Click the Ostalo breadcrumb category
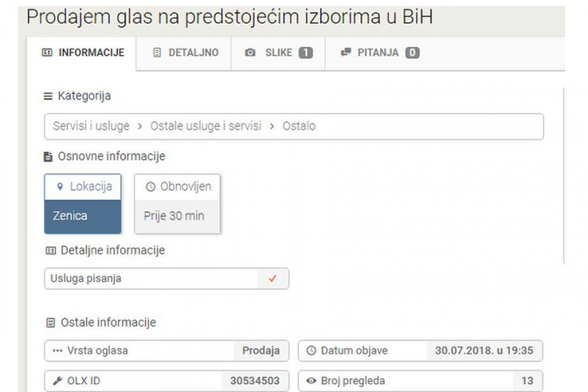Screen dimensions: 588x392 (299, 126)
